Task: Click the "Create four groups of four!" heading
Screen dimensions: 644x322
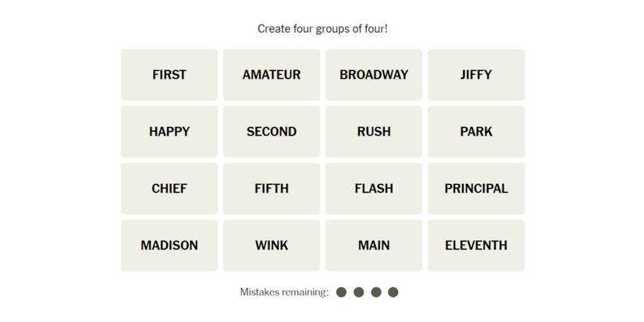Action: 322,29
